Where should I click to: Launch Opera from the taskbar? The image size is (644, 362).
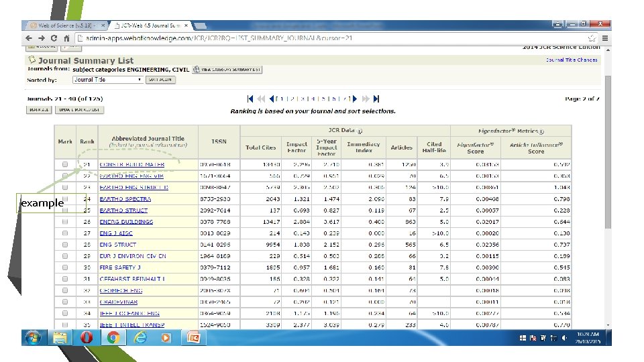click(86, 337)
